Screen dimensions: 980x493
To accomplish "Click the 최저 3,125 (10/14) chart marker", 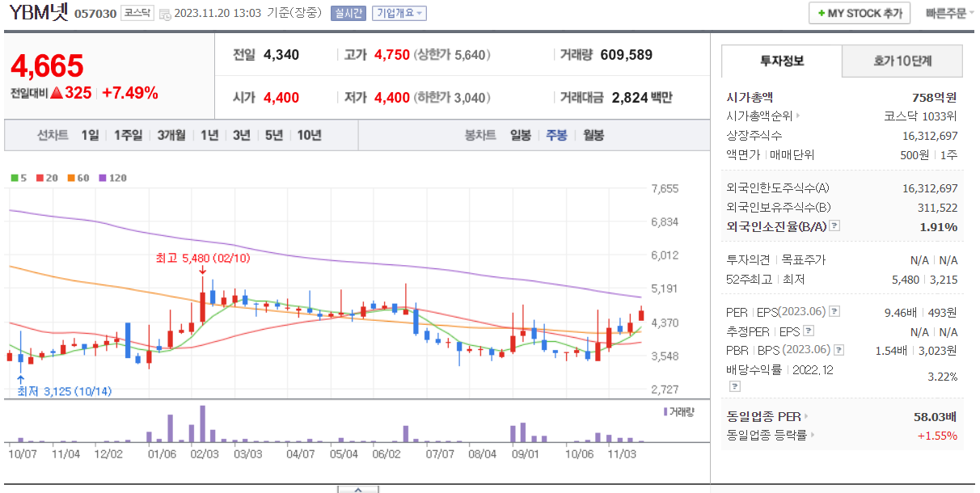I will (64, 391).
